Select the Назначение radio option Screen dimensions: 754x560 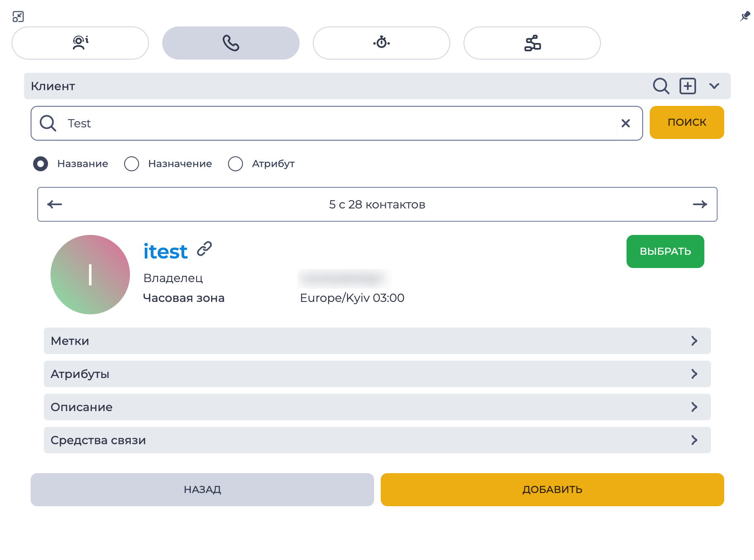coord(132,164)
